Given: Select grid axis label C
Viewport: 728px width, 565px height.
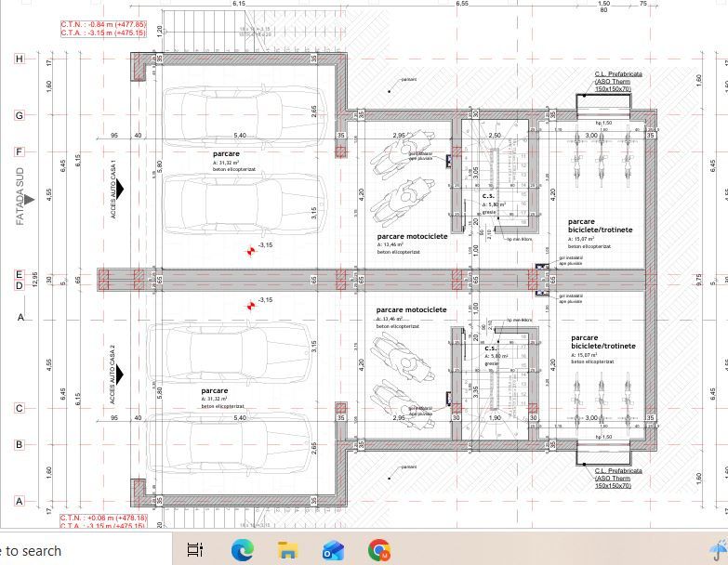Looking at the screenshot, I should [x=19, y=408].
